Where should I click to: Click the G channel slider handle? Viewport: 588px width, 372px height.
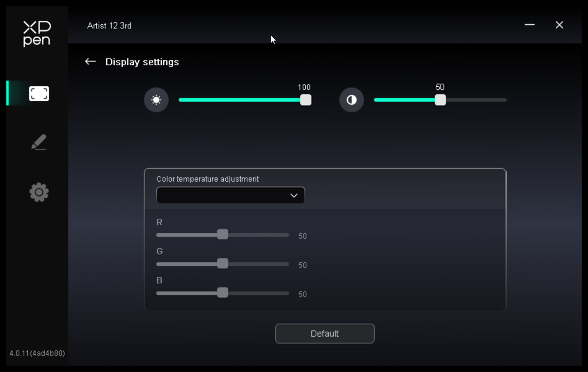223,263
